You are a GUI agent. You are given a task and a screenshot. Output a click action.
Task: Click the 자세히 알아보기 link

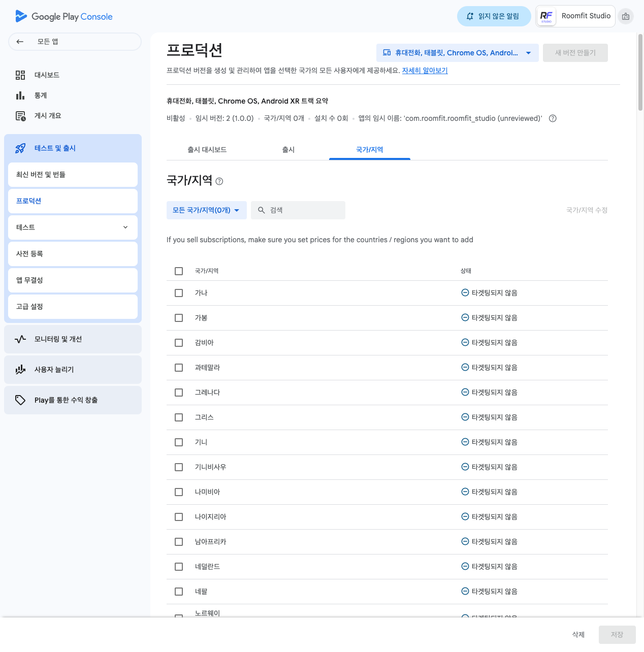pyautogui.click(x=425, y=71)
